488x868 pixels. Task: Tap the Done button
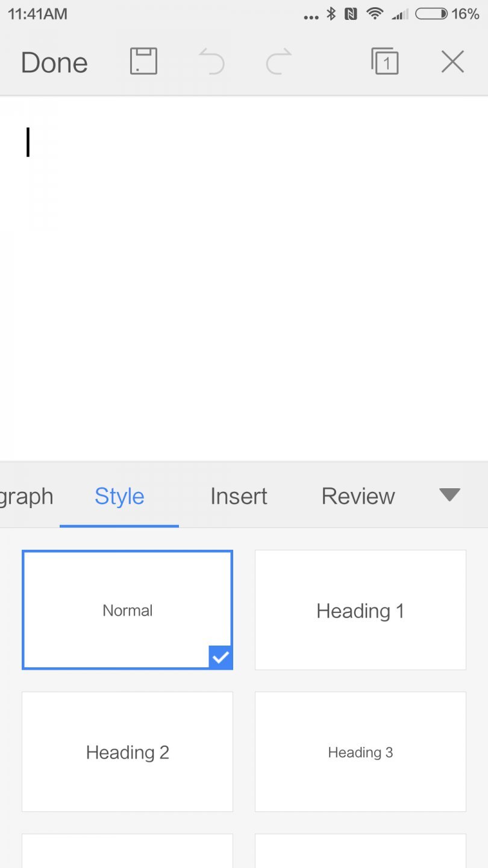(54, 63)
